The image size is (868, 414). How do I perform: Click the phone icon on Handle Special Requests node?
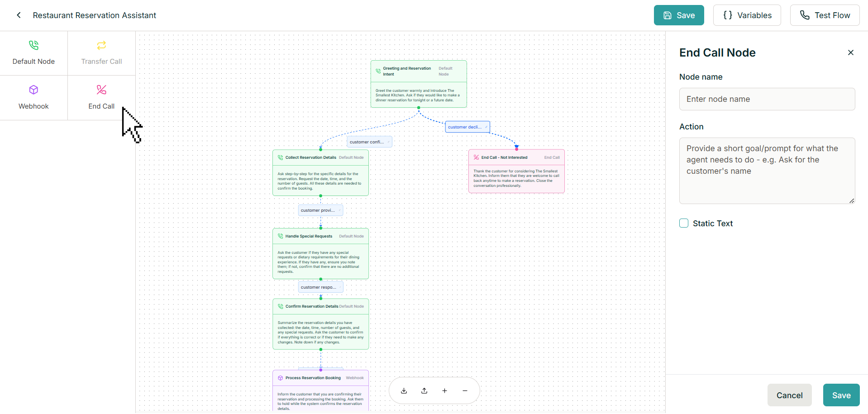[x=281, y=236]
